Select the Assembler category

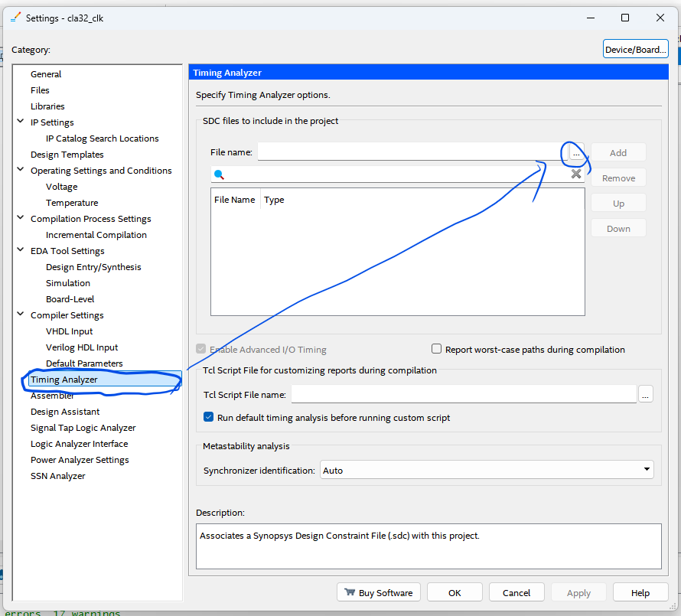(52, 396)
